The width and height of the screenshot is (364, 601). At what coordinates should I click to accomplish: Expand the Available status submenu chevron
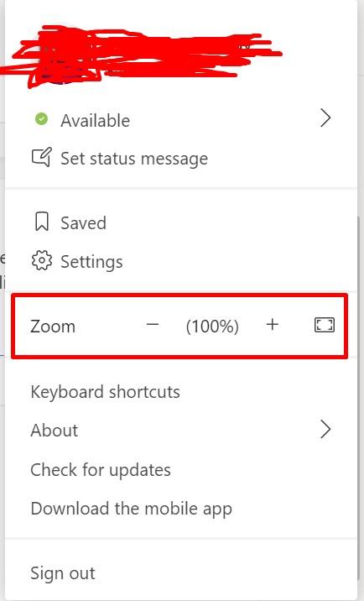[325, 118]
